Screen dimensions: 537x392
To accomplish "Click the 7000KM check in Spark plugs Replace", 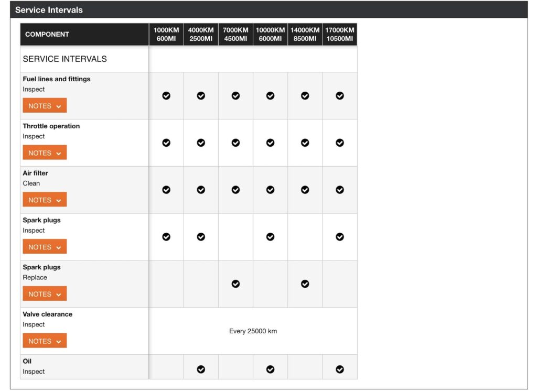I will click(235, 284).
